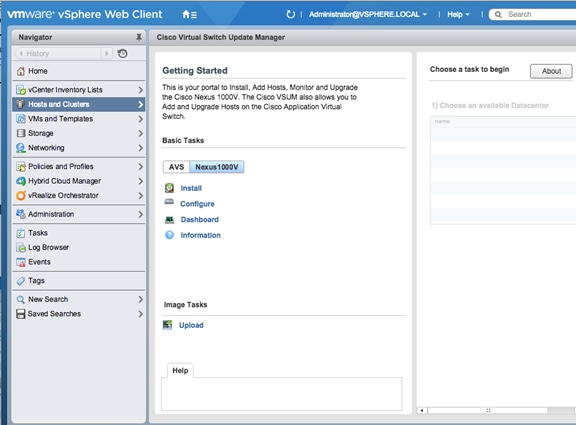The width and height of the screenshot is (576, 425).
Task: Click the horizontal scrollbar thumb
Action: 488,410
